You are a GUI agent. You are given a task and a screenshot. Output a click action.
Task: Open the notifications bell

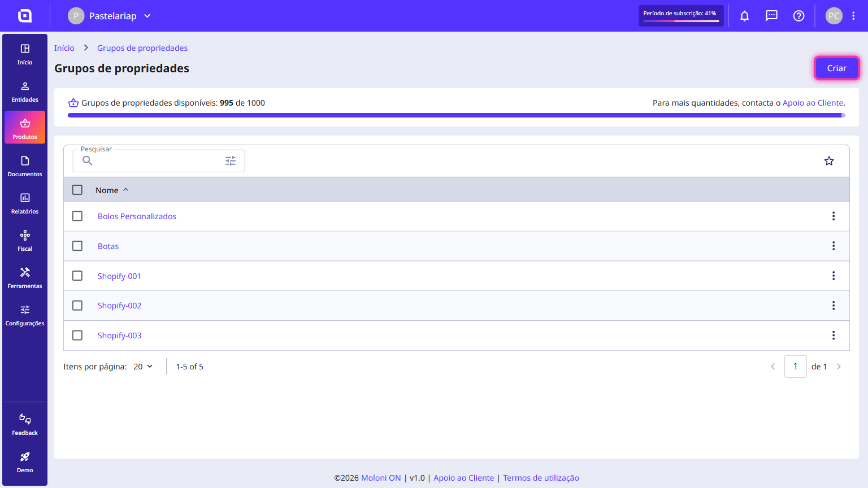745,16
